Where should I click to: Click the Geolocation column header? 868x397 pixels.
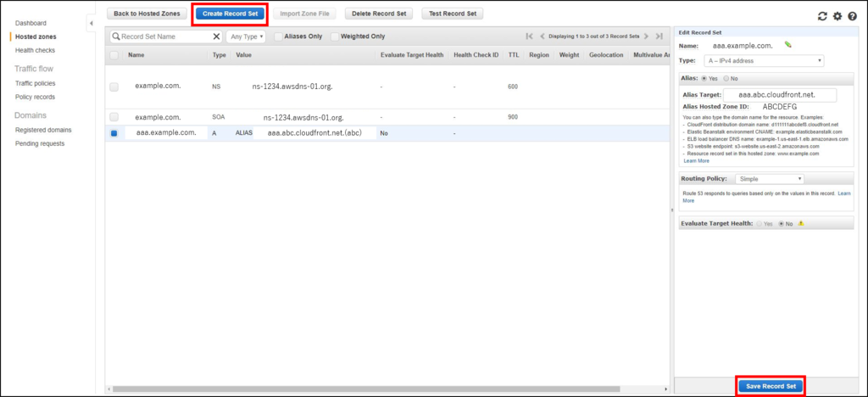(605, 55)
